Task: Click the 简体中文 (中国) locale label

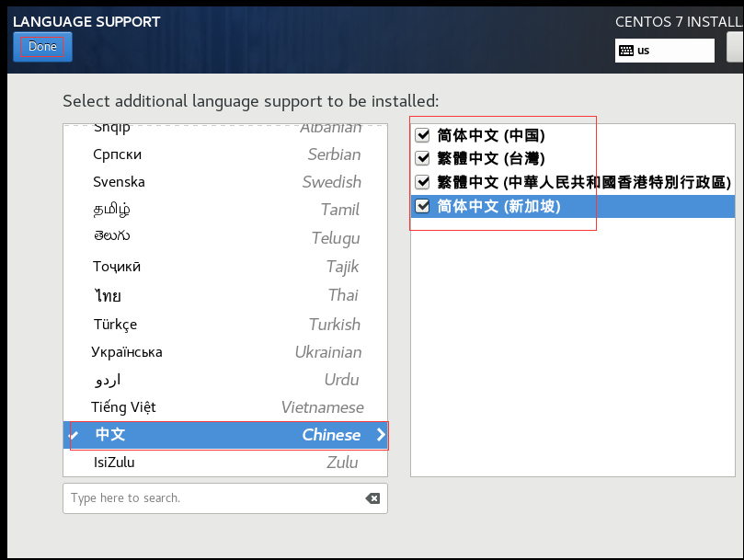Action: pyautogui.click(x=491, y=136)
